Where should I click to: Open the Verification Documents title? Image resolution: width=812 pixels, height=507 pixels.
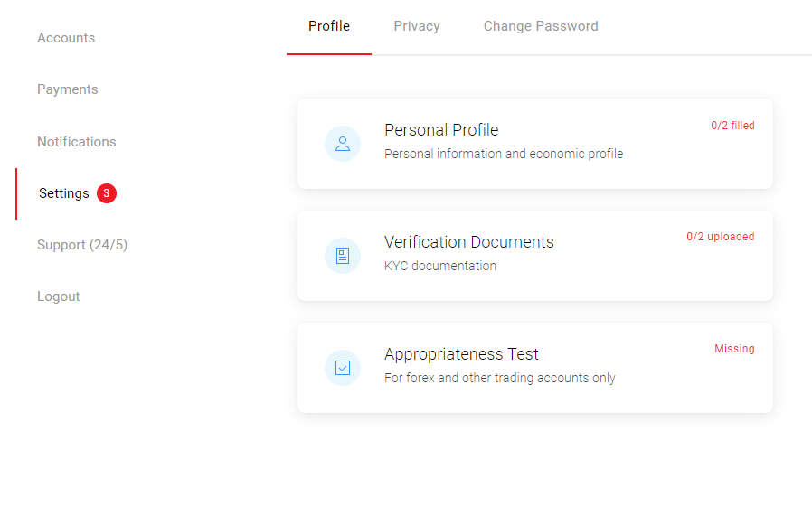coord(469,242)
